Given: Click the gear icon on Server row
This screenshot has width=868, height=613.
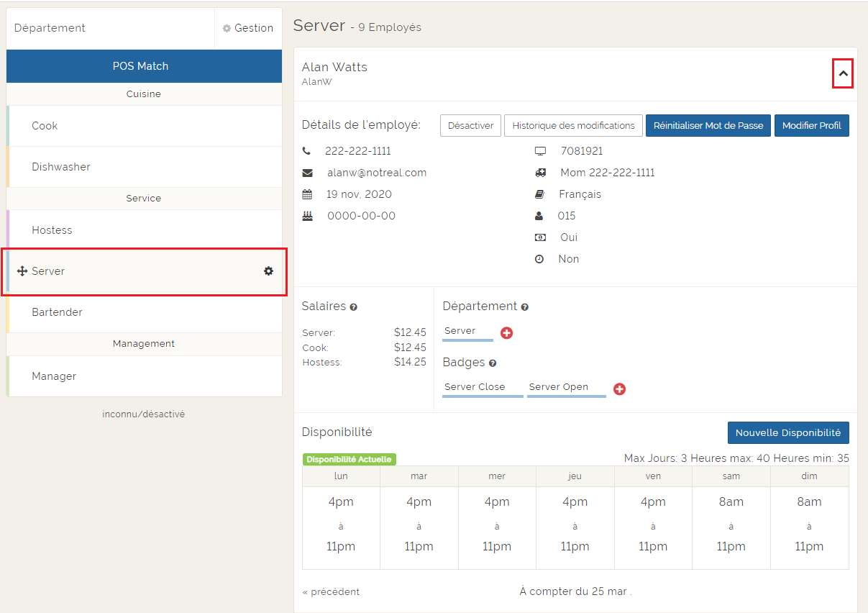Looking at the screenshot, I should pyautogui.click(x=268, y=271).
